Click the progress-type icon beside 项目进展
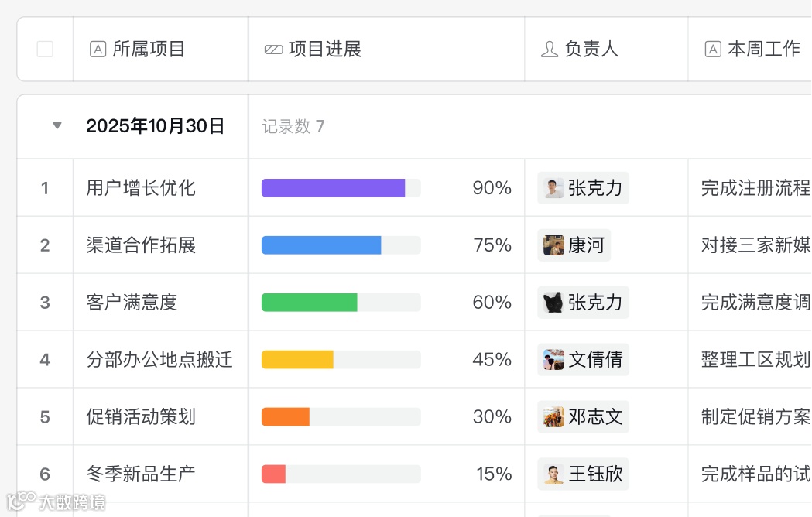 pyautogui.click(x=273, y=50)
